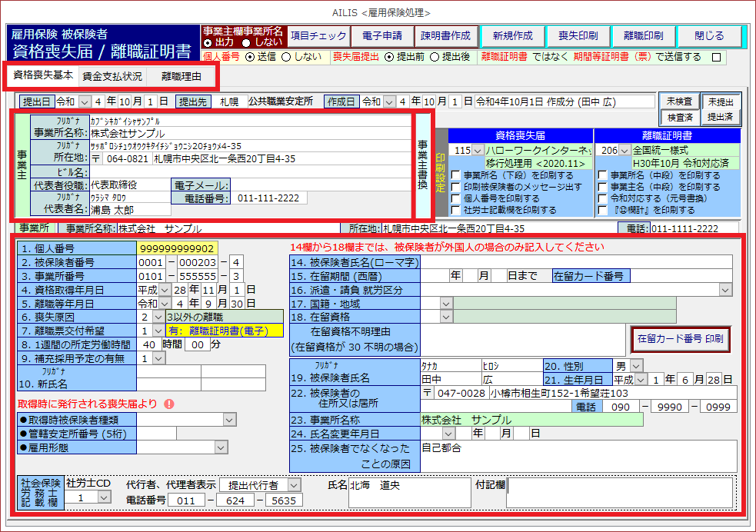The width and height of the screenshot is (756, 532).
Task: Create a new record with 新規作成
Action: coord(512,36)
